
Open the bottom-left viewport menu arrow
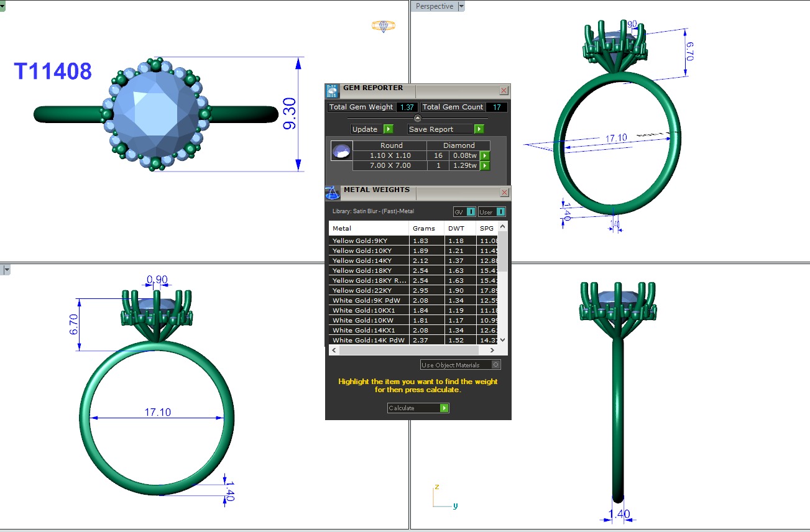tap(6, 270)
